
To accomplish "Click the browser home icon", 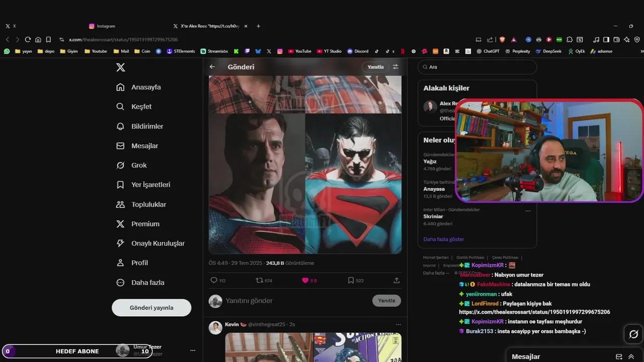I will [x=38, y=39].
